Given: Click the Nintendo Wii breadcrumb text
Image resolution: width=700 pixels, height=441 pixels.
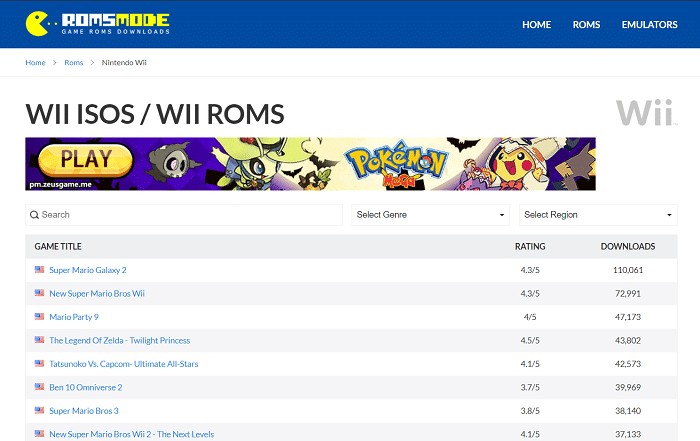Looking at the screenshot, I should tap(124, 62).
